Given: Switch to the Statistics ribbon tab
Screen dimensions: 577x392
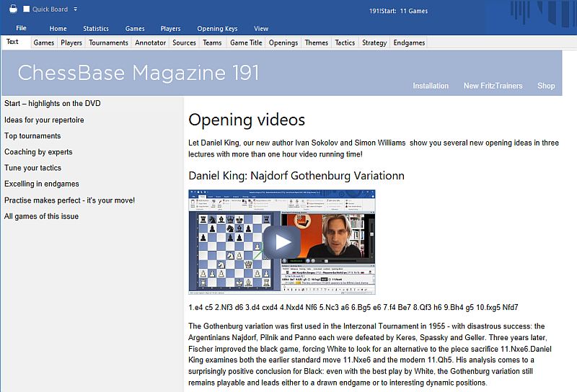Looking at the screenshot, I should coord(95,29).
